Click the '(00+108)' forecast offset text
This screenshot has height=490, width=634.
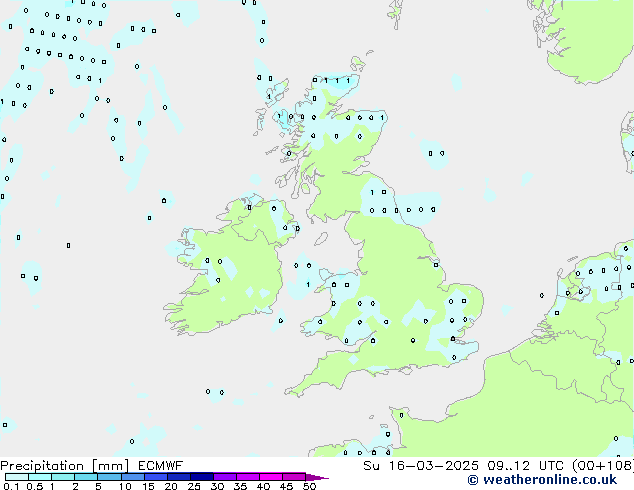coord(603,466)
